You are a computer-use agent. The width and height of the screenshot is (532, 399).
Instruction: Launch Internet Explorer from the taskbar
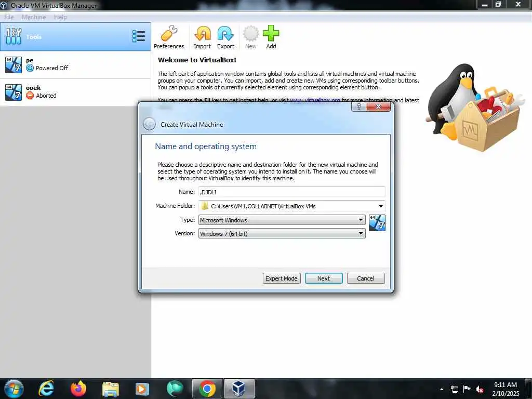click(x=46, y=389)
